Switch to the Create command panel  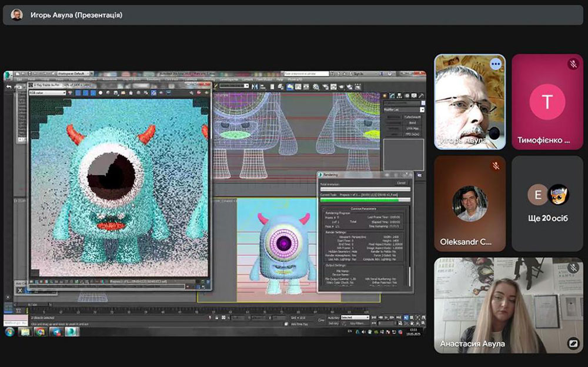(x=385, y=96)
